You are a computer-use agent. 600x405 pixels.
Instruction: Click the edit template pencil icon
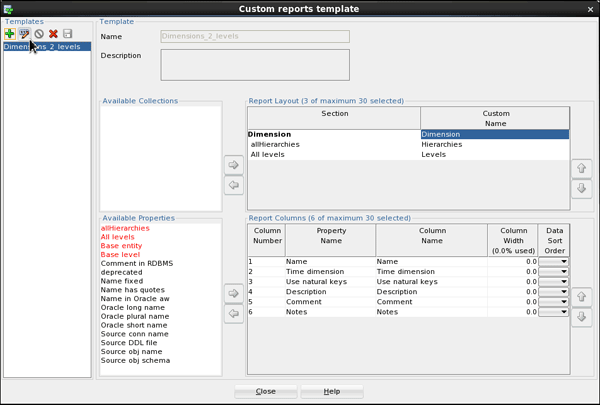click(24, 34)
